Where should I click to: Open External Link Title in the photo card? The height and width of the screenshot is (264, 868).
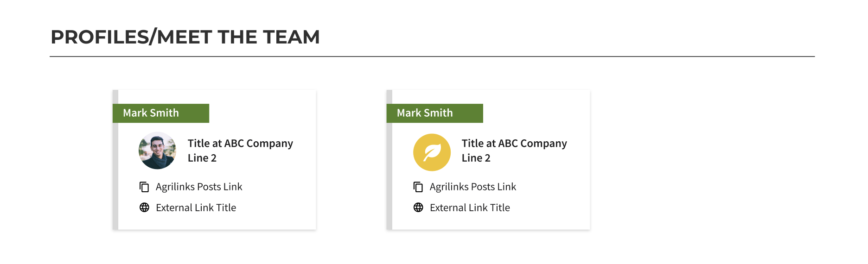196,207
